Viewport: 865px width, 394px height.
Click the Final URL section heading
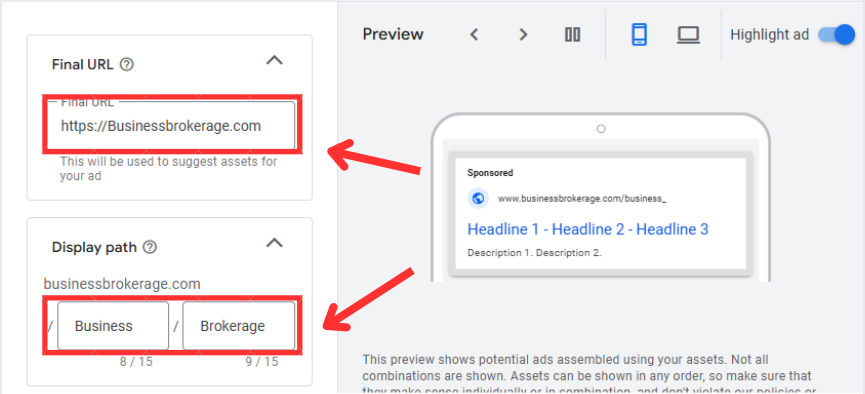[x=82, y=65]
